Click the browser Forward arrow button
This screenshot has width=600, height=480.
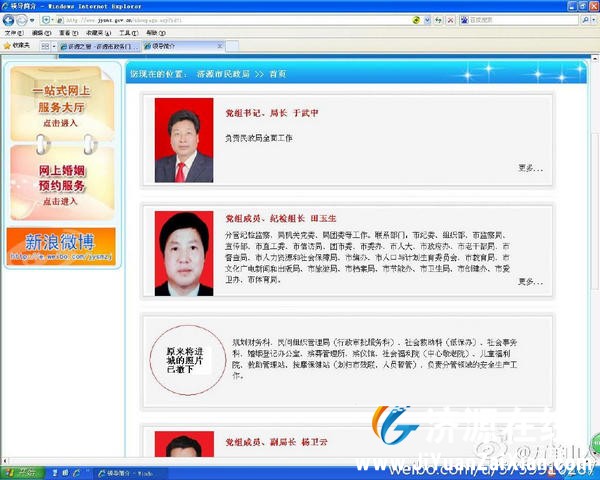22,20
